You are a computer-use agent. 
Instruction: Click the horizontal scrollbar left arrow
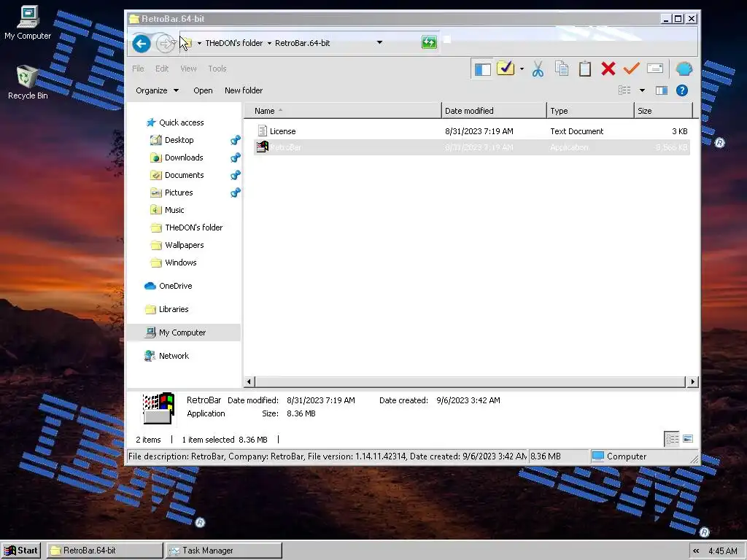[x=249, y=381]
